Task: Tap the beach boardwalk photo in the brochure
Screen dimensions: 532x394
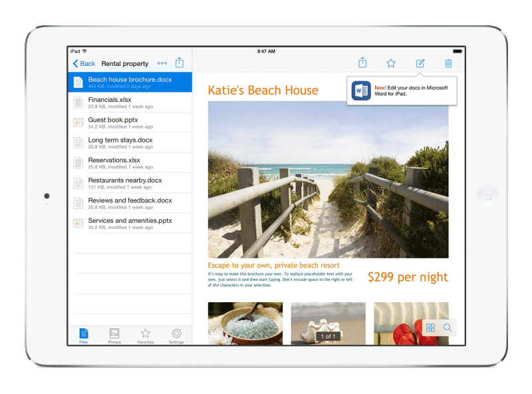Action: [328, 179]
